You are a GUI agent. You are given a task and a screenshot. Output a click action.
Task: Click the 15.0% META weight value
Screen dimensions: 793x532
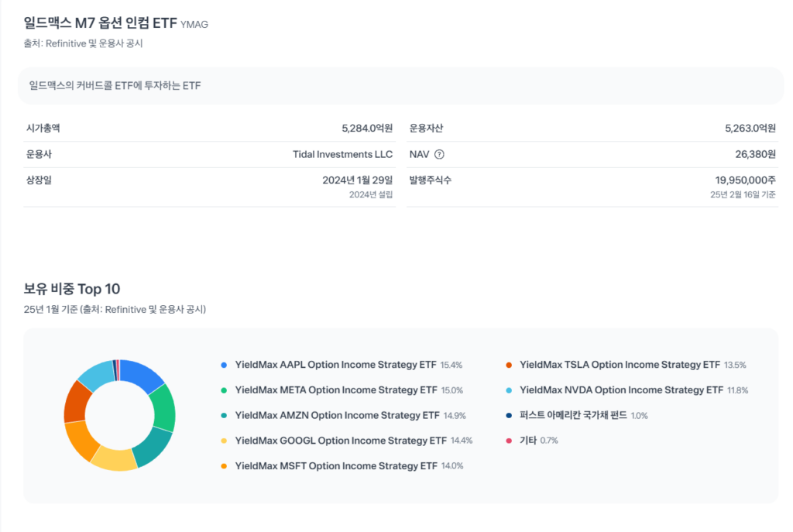coord(452,390)
